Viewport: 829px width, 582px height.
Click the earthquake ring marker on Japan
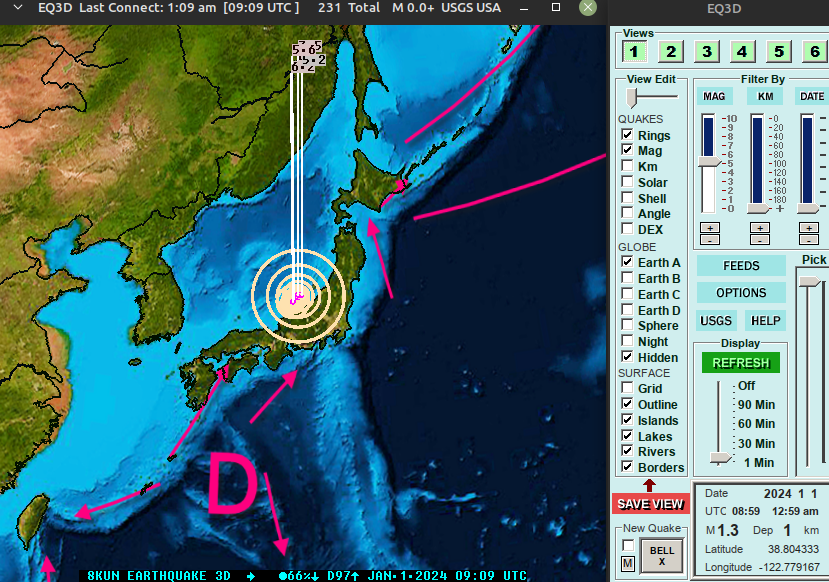(x=298, y=296)
